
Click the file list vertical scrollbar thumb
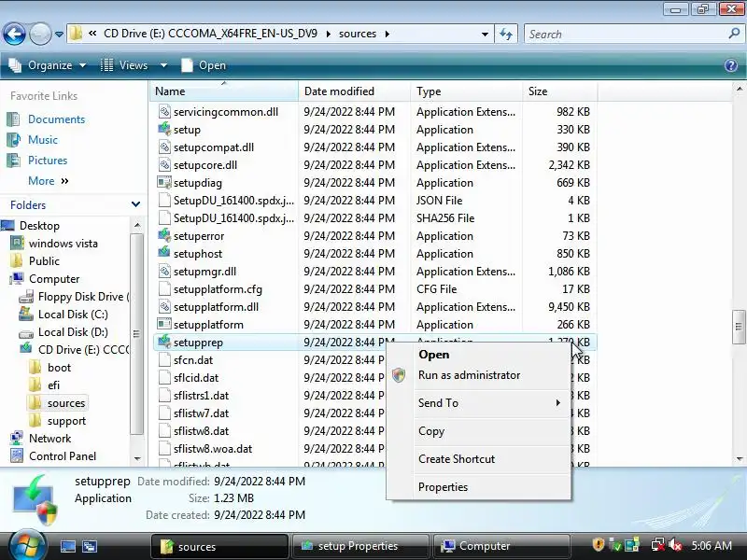pyautogui.click(x=739, y=327)
